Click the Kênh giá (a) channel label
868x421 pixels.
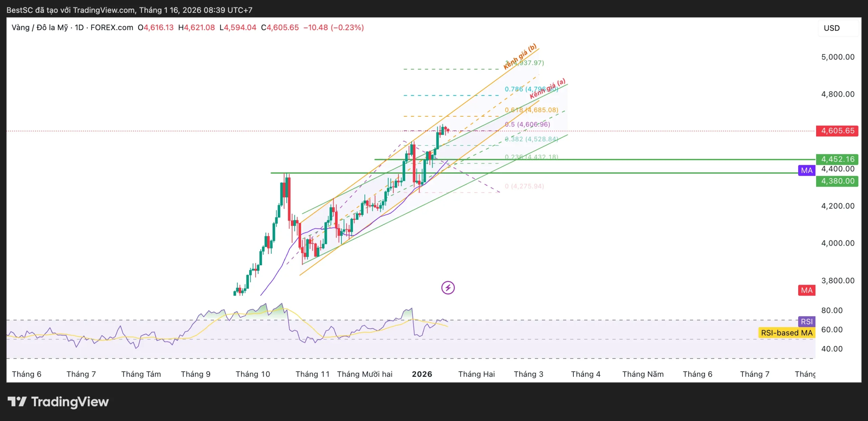click(x=548, y=88)
